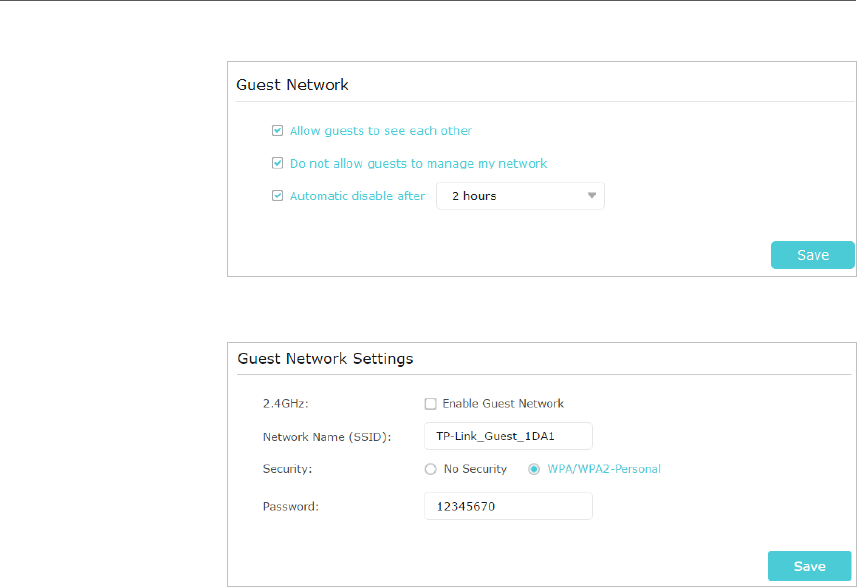The image size is (857, 587).
Task: Click the 'Guest Network' section heading
Action: [x=292, y=85]
